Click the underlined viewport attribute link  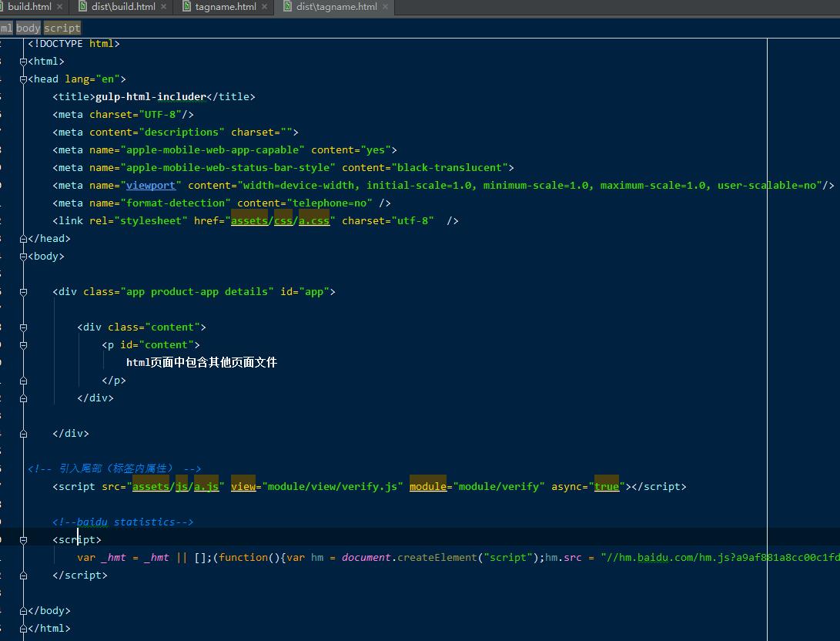tap(152, 185)
